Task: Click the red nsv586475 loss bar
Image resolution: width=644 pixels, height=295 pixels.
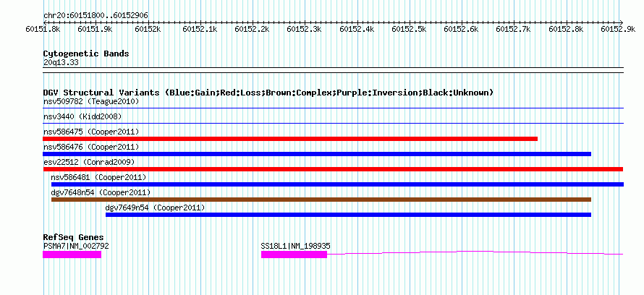Action: click(x=290, y=139)
